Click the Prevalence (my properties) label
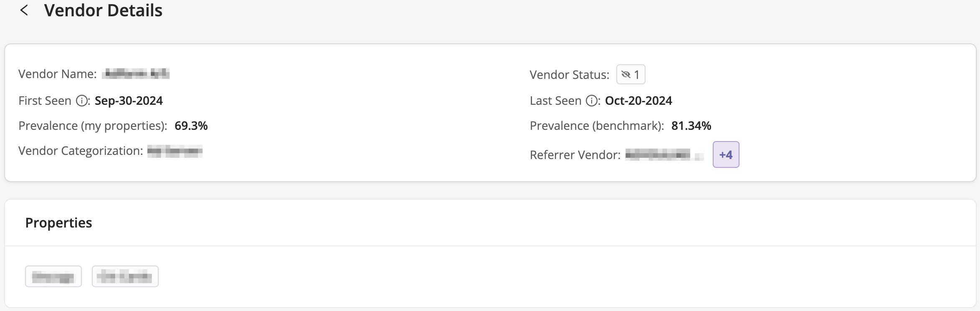This screenshot has width=980, height=311. click(x=93, y=126)
